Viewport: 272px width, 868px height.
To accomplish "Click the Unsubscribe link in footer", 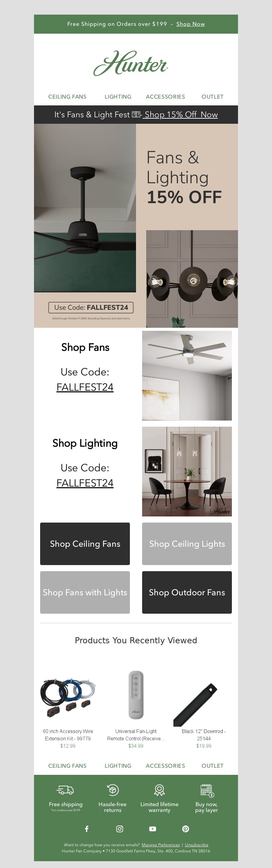I will click(197, 845).
